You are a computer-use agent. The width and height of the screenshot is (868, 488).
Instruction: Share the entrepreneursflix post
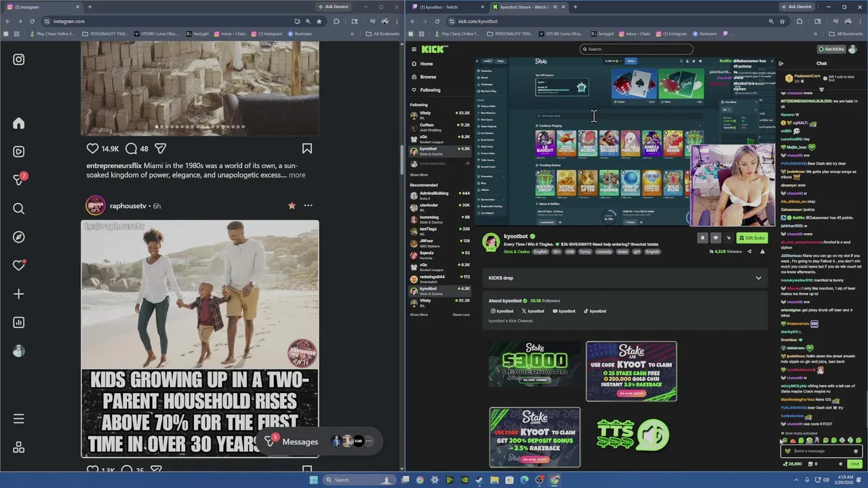click(161, 148)
